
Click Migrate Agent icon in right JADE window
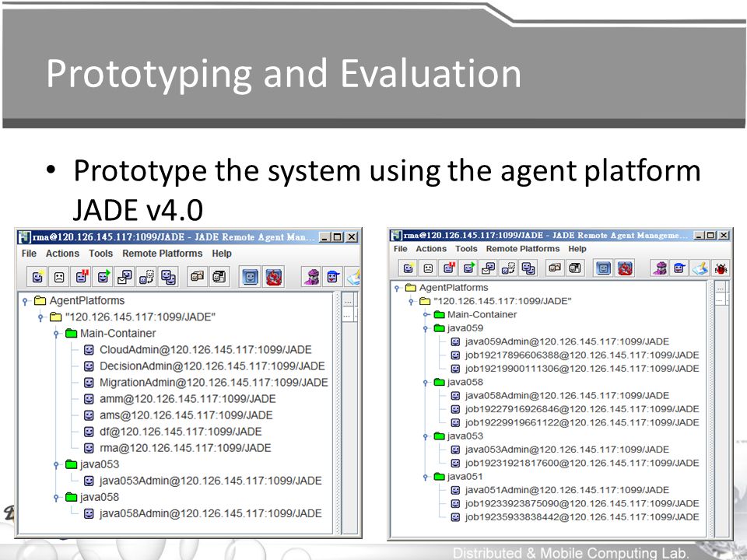pyautogui.click(x=508, y=268)
